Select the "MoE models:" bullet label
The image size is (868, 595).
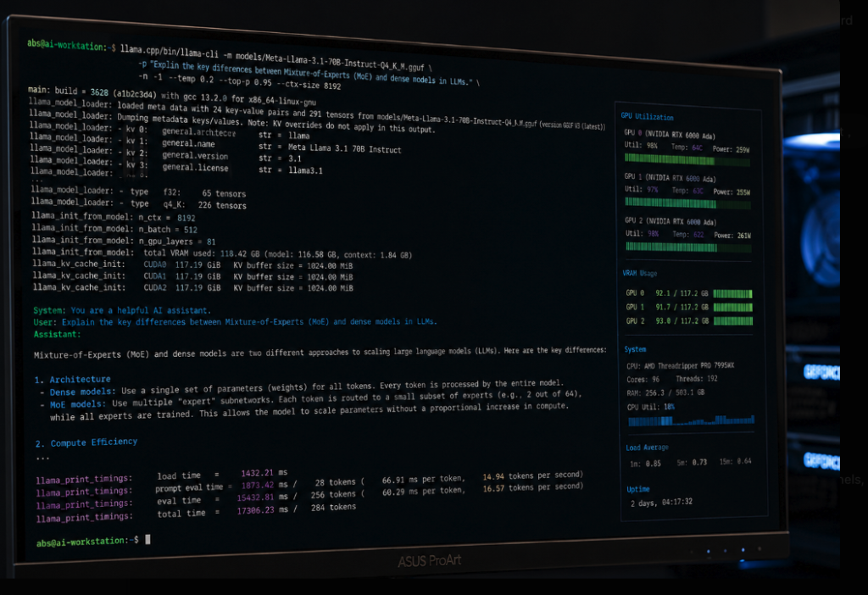click(78, 404)
